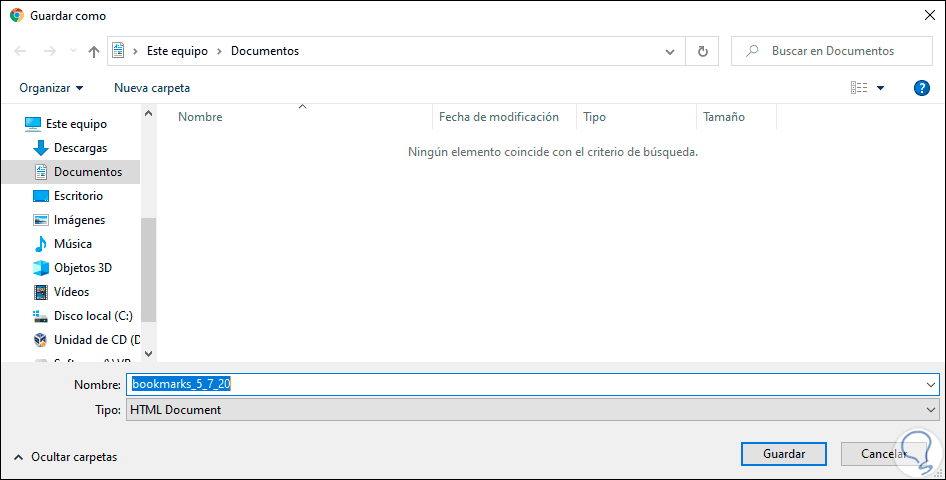Open 'Disco local (C:)' in the sidebar
The width and height of the screenshot is (946, 480).
(93, 316)
